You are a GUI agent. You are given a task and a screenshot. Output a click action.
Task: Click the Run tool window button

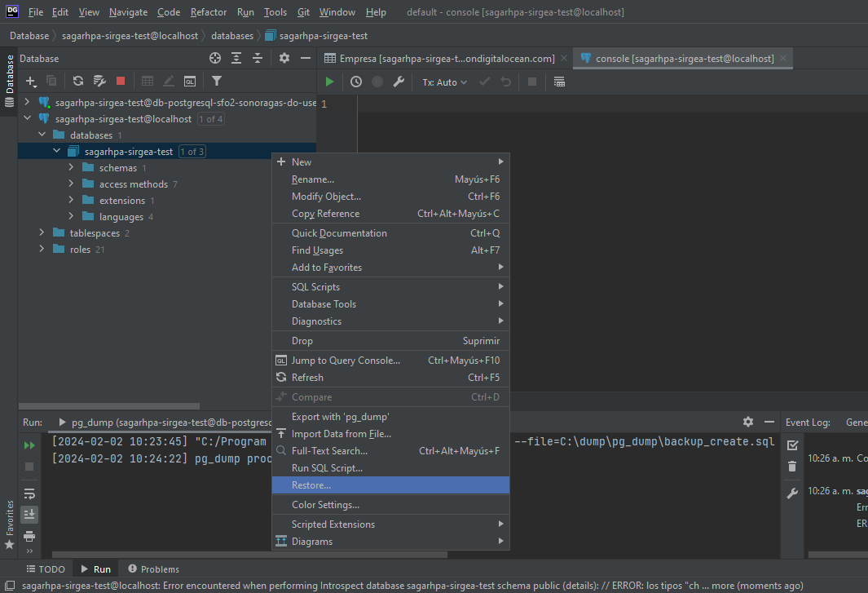96,569
